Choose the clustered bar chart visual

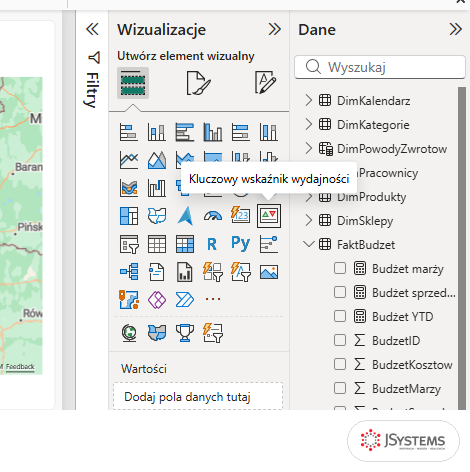click(x=185, y=132)
